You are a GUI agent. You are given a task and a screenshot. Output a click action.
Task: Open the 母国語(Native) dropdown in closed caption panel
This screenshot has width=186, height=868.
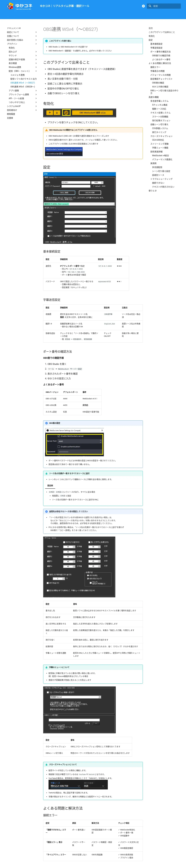click(75, 697)
